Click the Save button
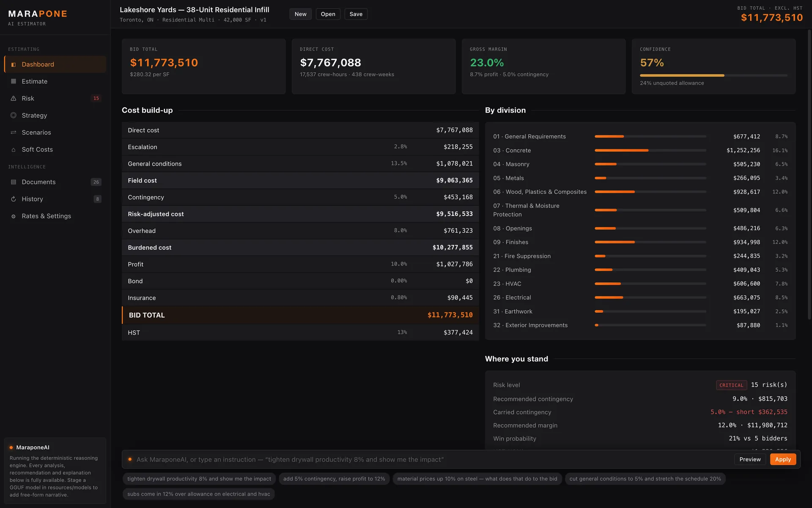 (x=356, y=14)
